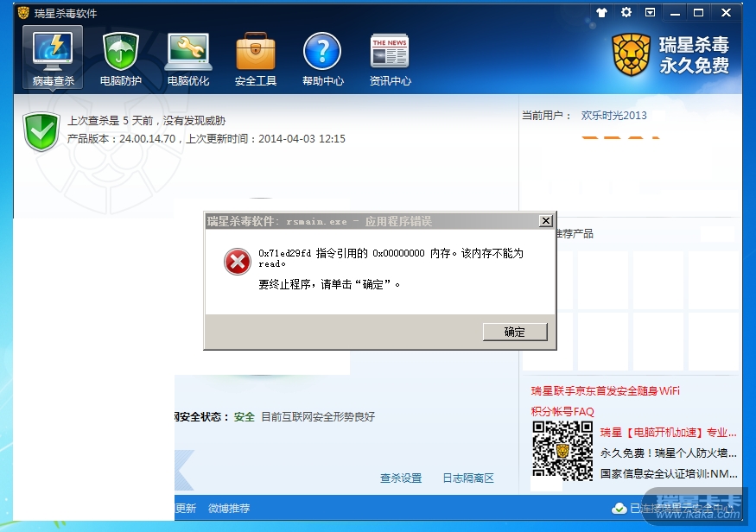
Task: Click 更新 in the bottom bar
Action: (x=186, y=509)
